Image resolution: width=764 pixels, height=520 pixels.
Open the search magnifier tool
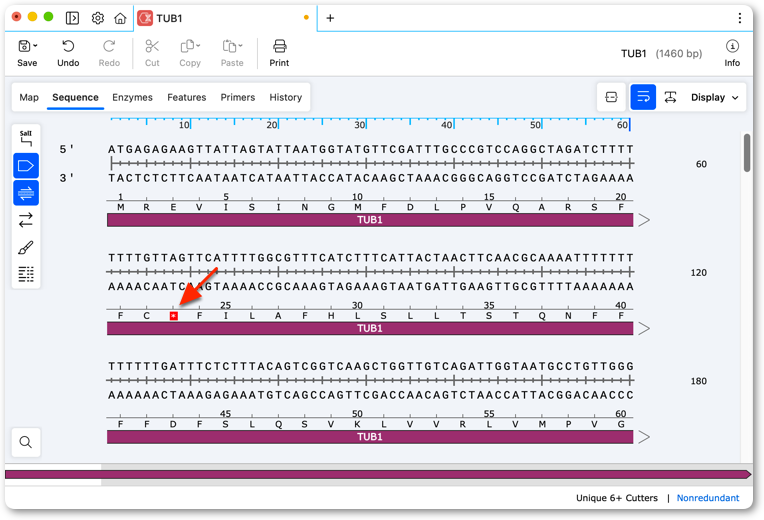(26, 442)
